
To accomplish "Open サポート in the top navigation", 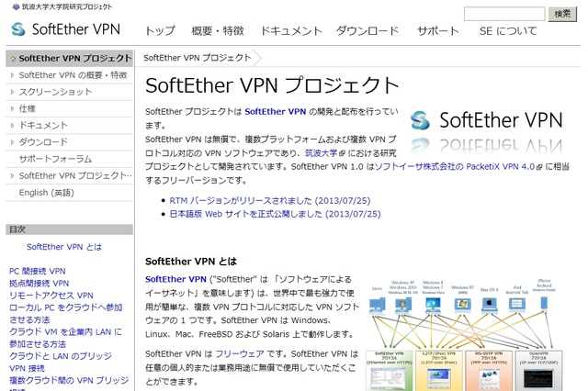I will tap(438, 30).
